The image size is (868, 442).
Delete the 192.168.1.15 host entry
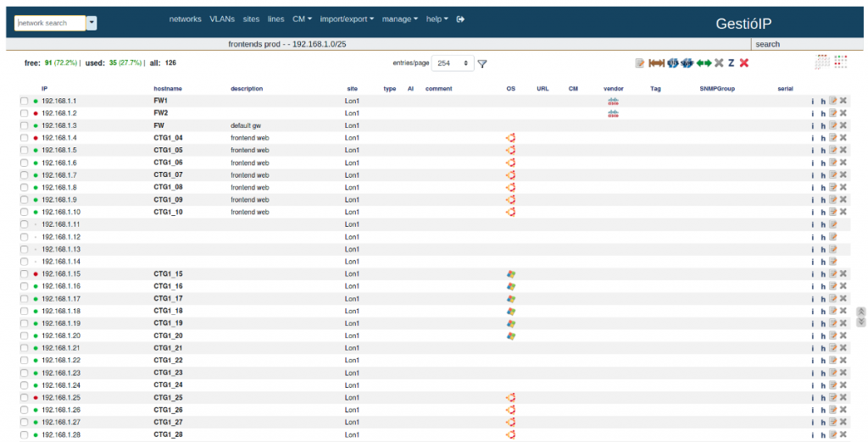(x=843, y=274)
